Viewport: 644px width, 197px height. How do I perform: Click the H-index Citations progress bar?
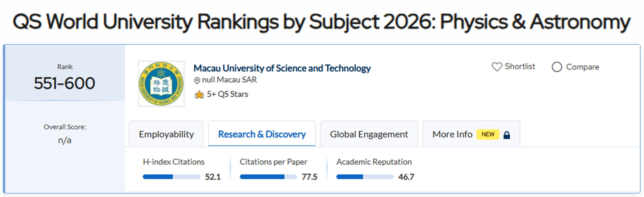coord(171,177)
